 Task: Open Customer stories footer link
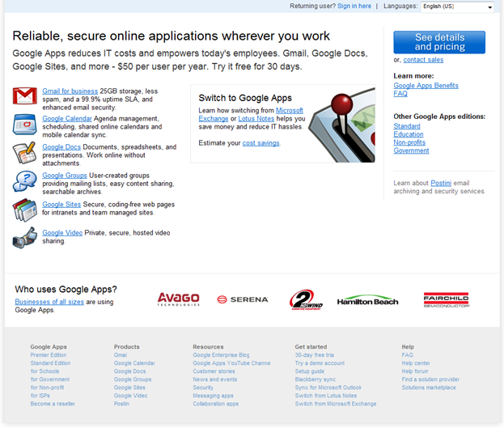pos(214,371)
